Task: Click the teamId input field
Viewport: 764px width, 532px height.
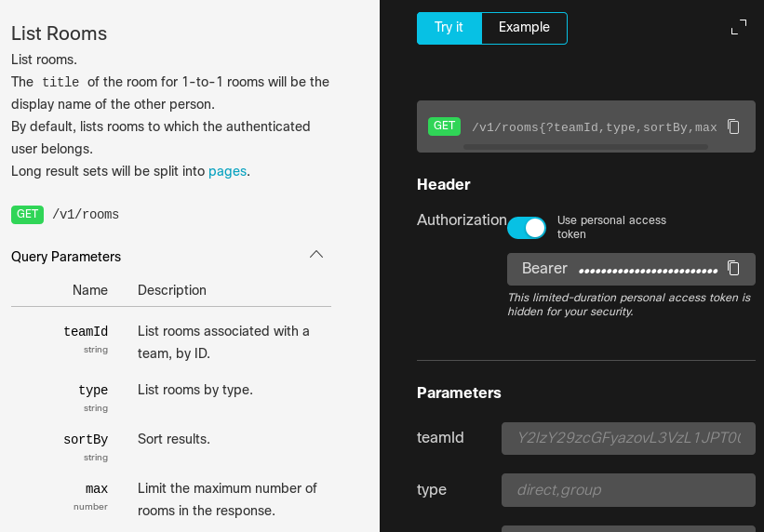Action: (628, 438)
